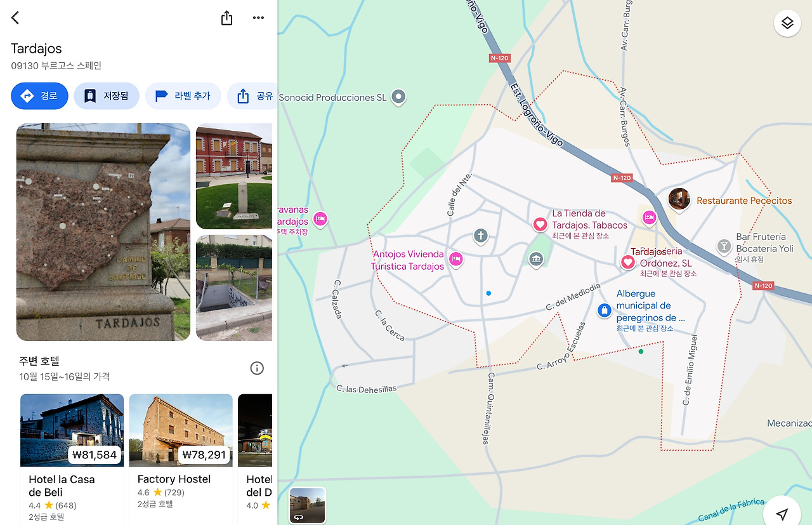The height and width of the screenshot is (525, 812).
Task: Tap Sonocid Producciones SL gray pin
Action: point(398,96)
